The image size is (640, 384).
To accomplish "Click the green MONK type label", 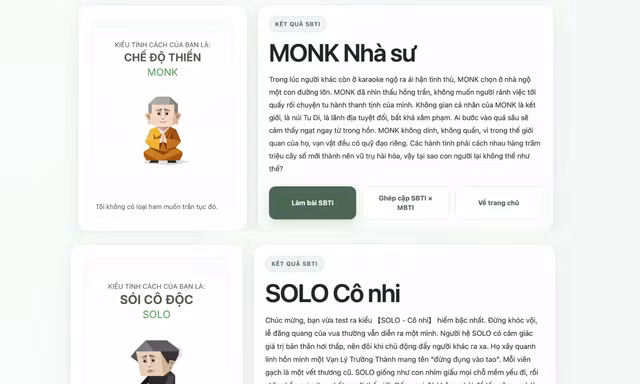I will (x=162, y=72).
